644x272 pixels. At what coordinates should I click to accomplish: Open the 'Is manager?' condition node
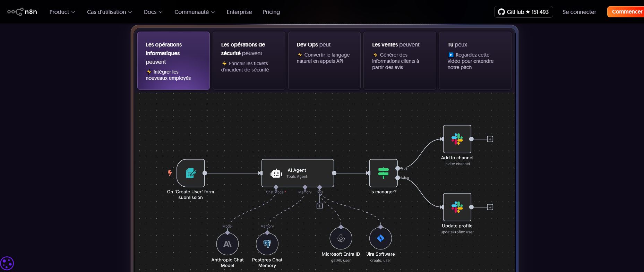click(x=383, y=173)
